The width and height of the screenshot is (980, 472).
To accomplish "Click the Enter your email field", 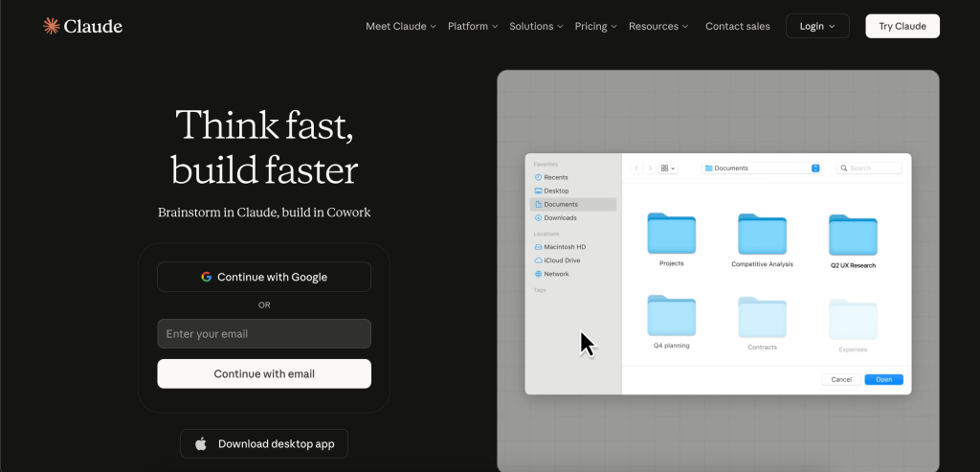I will pyautogui.click(x=264, y=334).
